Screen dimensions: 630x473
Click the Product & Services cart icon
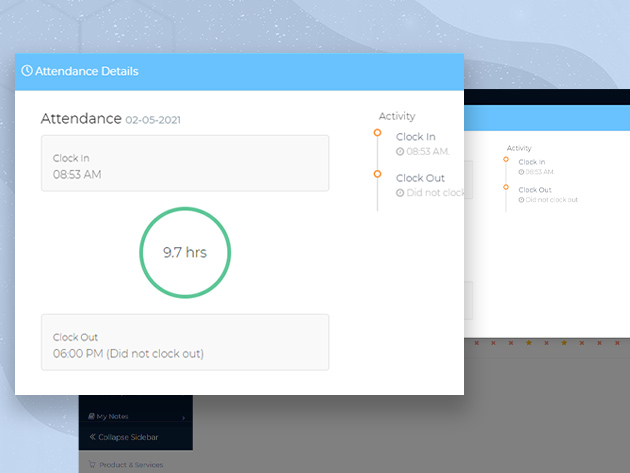[92, 465]
